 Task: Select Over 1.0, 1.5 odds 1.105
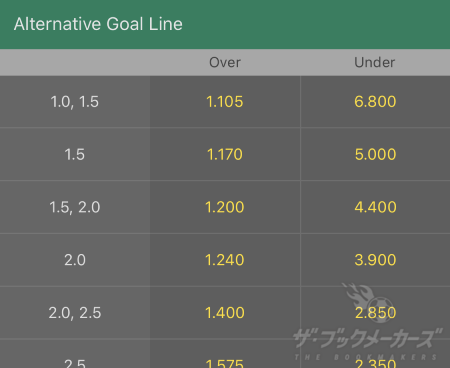225,102
